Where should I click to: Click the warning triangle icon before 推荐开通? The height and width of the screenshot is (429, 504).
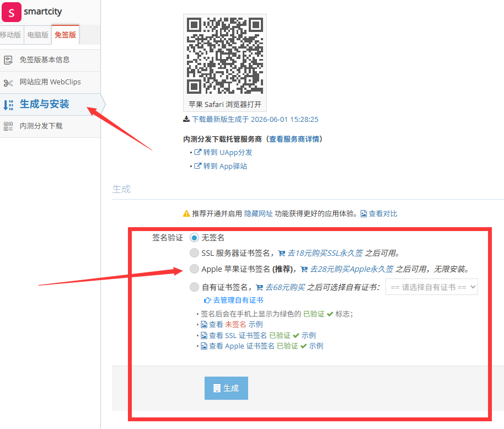186,213
